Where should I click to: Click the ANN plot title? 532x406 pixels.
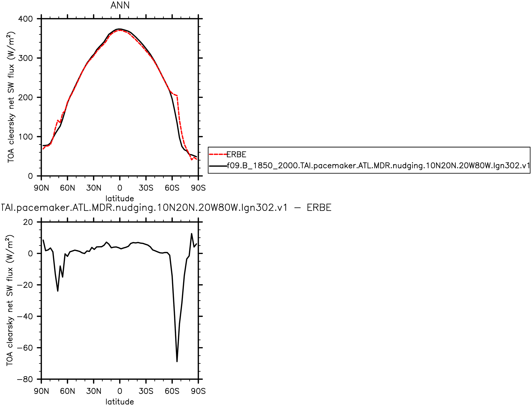[x=120, y=6]
